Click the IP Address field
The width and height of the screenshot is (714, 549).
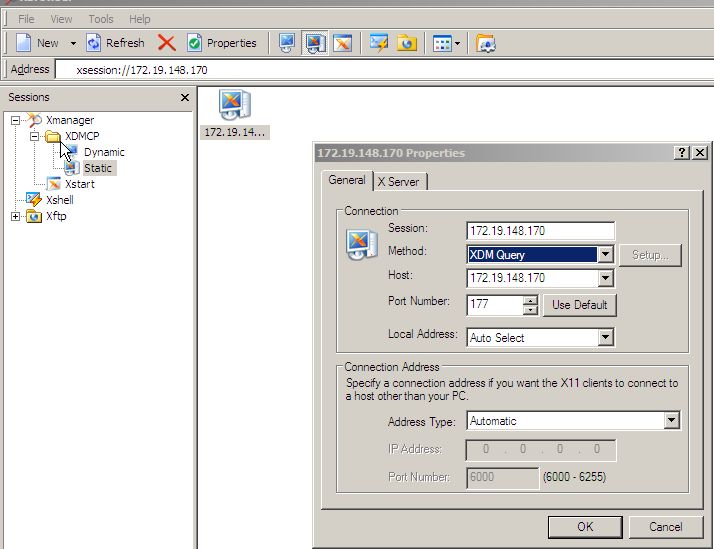pyautogui.click(x=541, y=450)
